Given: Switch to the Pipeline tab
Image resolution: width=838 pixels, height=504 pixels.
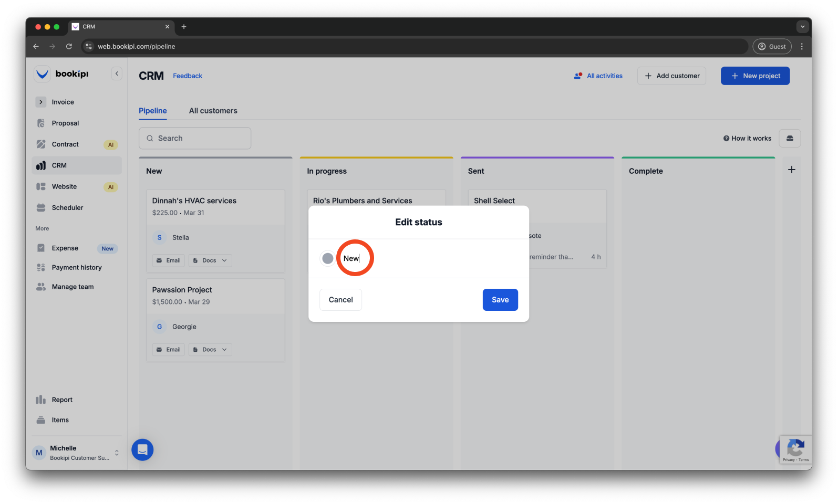Looking at the screenshot, I should [x=153, y=111].
